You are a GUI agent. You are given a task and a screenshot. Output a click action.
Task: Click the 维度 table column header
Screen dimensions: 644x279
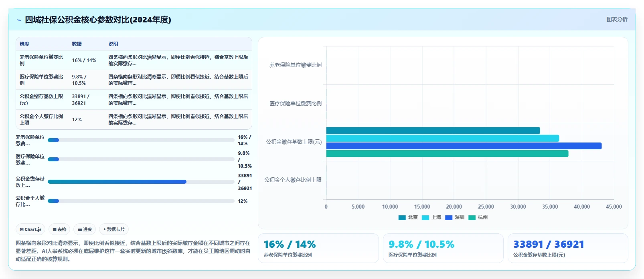tap(24, 44)
